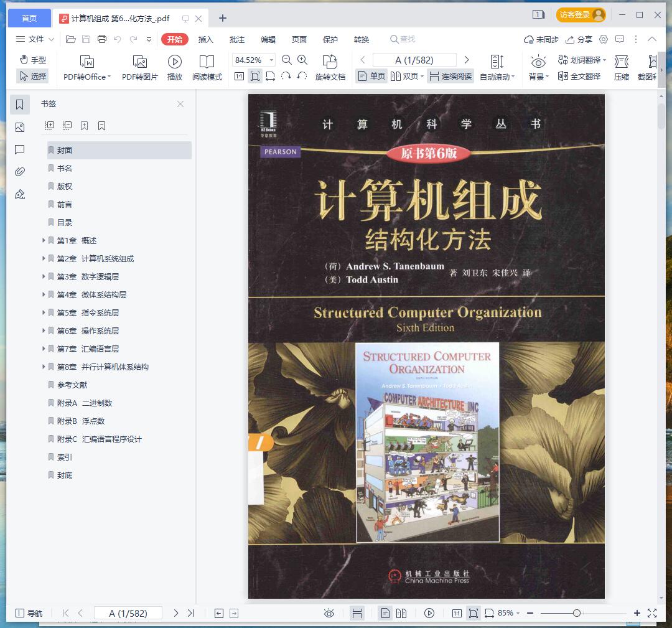Click the print icon in toolbar
This screenshot has height=628, width=672.
[x=102, y=39]
